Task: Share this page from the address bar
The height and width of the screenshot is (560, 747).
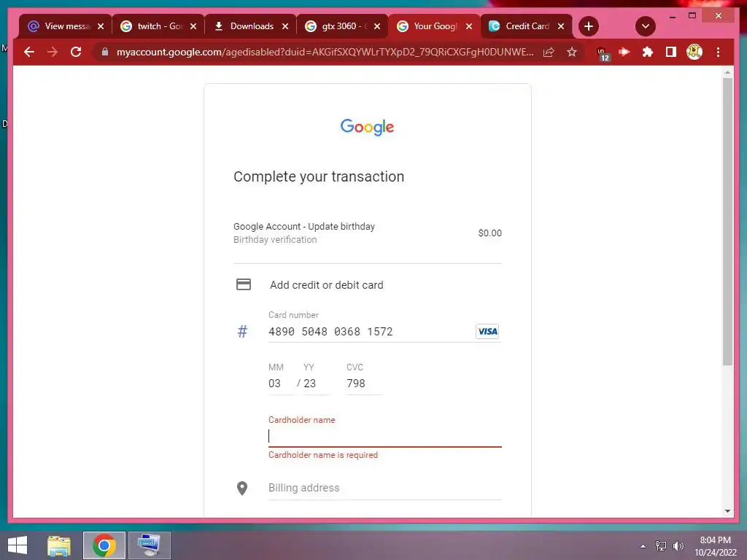Action: pos(549,52)
